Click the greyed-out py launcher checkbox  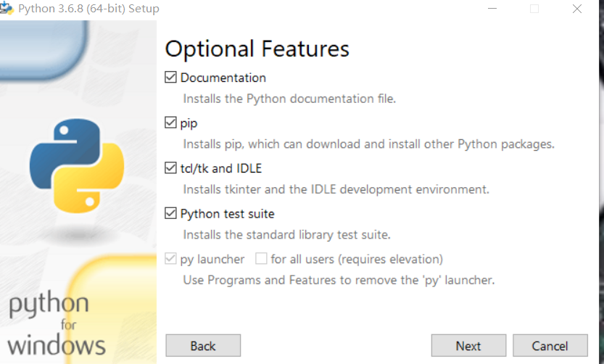171,259
